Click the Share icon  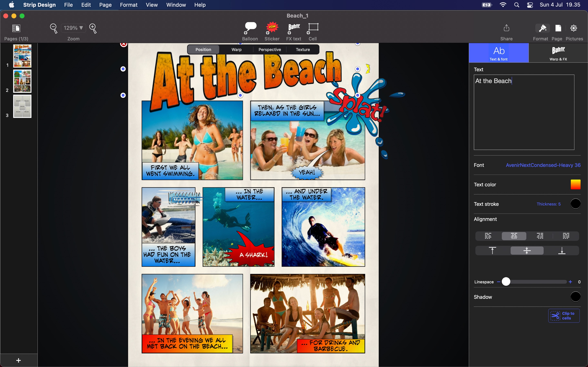506,28
